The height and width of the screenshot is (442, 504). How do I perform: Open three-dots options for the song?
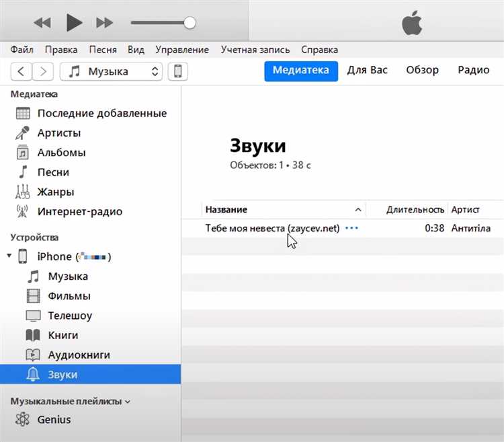(x=351, y=228)
